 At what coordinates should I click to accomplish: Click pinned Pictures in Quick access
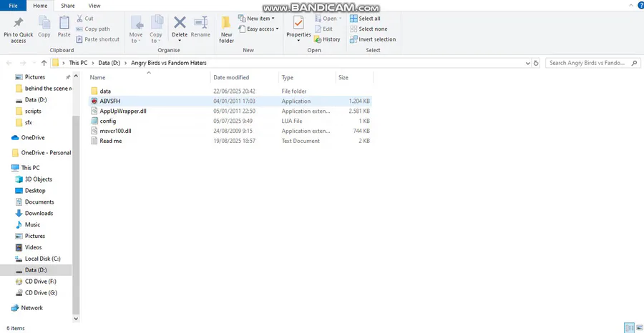(35, 77)
